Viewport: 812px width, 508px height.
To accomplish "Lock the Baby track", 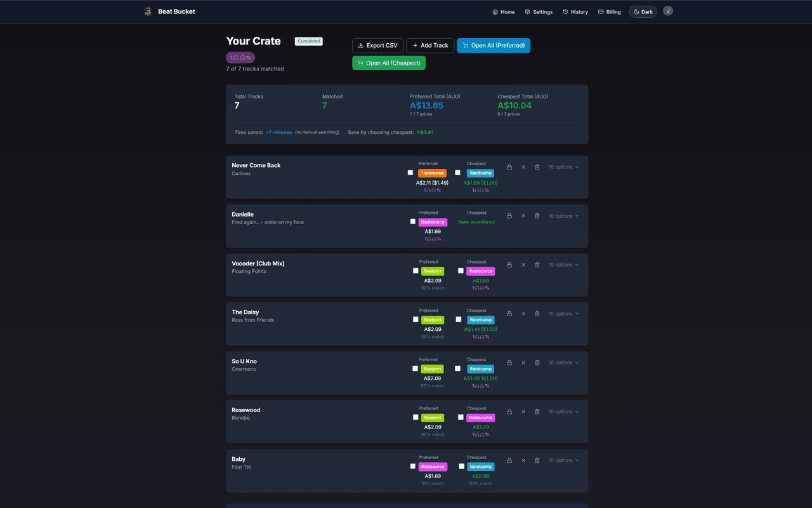I will pos(509,460).
